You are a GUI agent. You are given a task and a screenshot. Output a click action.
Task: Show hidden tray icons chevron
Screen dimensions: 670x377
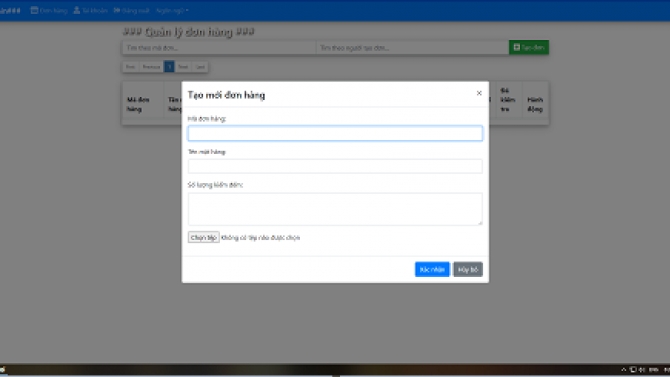click(623, 370)
